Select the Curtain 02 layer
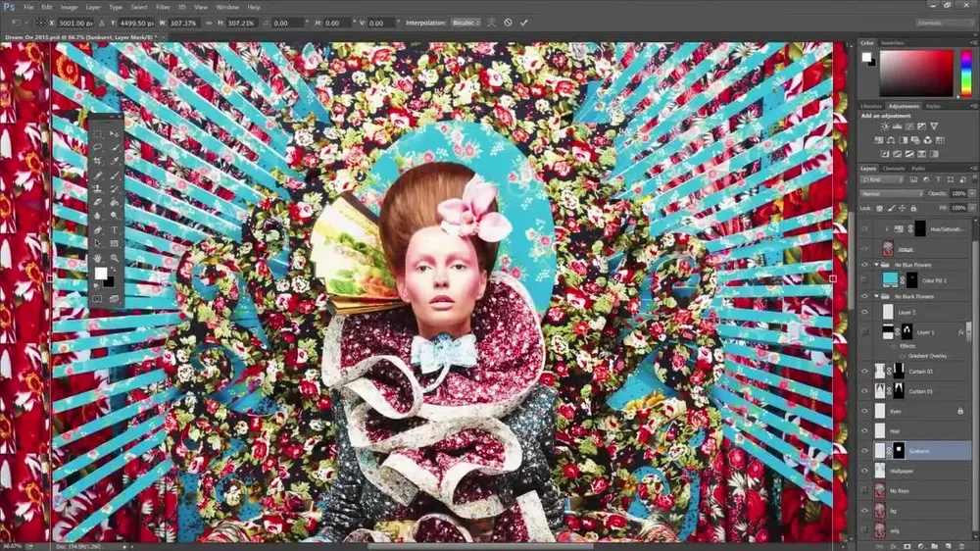980x551 pixels. (x=918, y=372)
